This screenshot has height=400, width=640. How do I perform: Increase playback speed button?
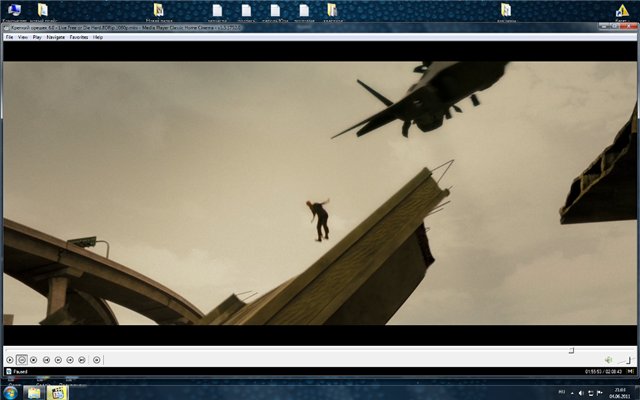coord(70,360)
